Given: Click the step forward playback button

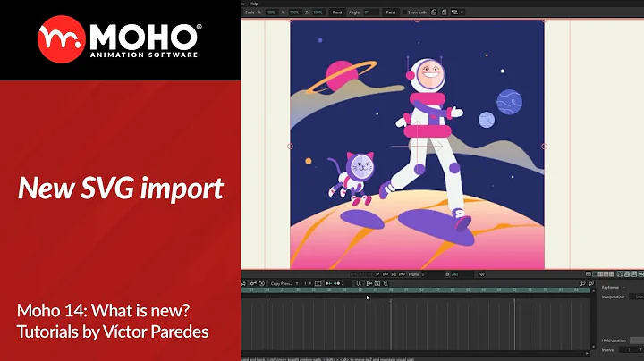Looking at the screenshot, I should [x=386, y=274].
